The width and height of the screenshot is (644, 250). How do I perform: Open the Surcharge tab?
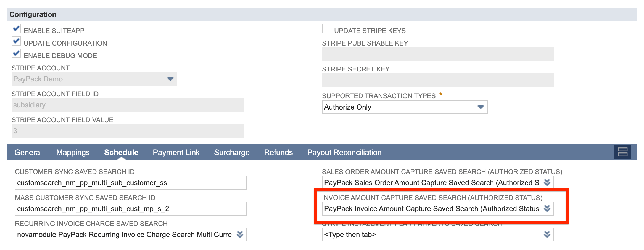tap(232, 152)
